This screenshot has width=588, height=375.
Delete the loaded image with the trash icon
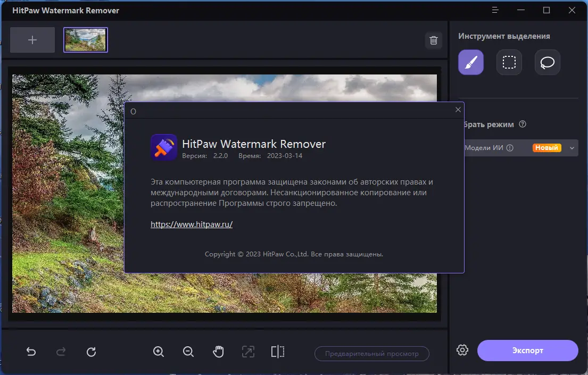(x=433, y=40)
